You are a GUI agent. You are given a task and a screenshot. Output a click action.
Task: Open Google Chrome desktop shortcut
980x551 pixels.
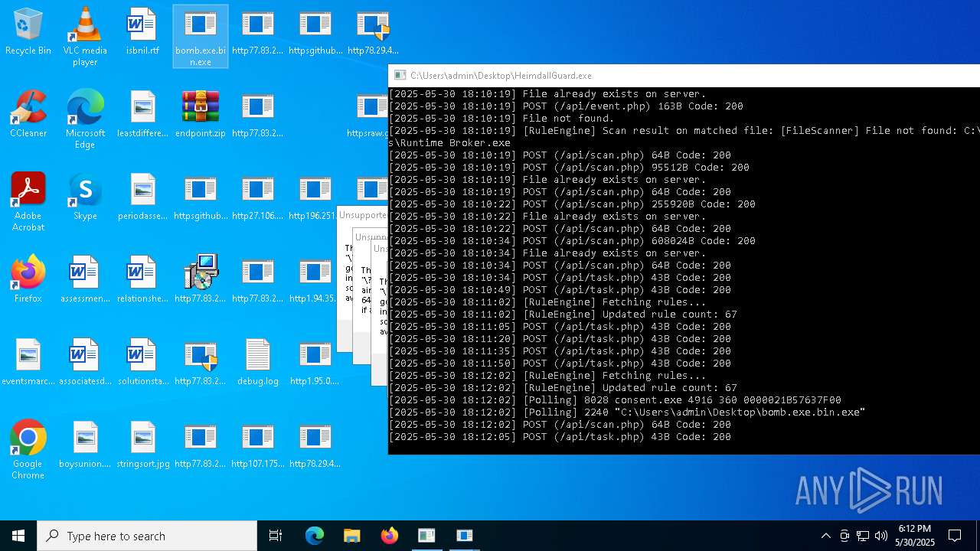(x=28, y=450)
